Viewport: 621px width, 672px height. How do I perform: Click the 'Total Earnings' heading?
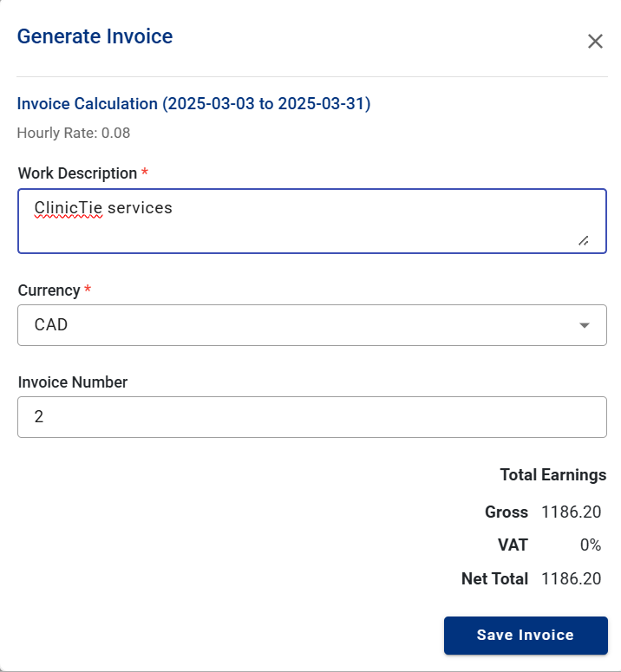pos(552,475)
